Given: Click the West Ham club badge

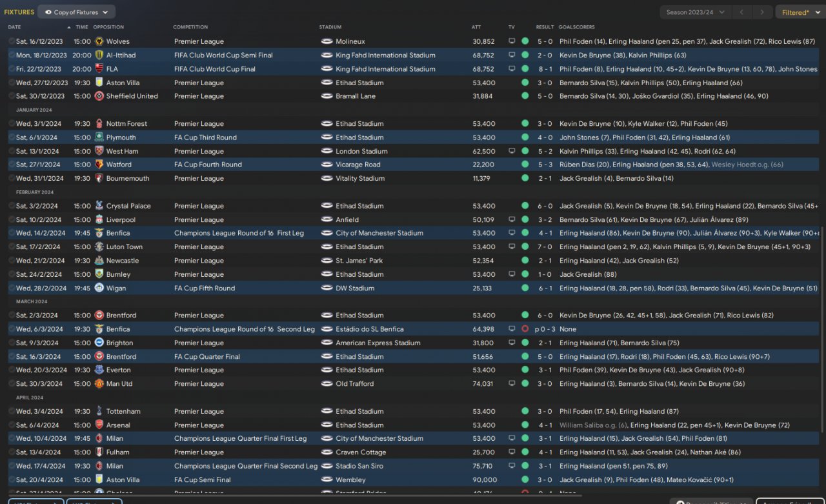Looking at the screenshot, I should [99, 151].
